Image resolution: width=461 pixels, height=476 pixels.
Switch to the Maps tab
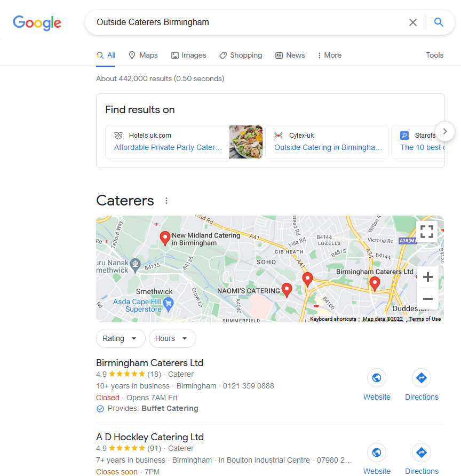tap(143, 55)
